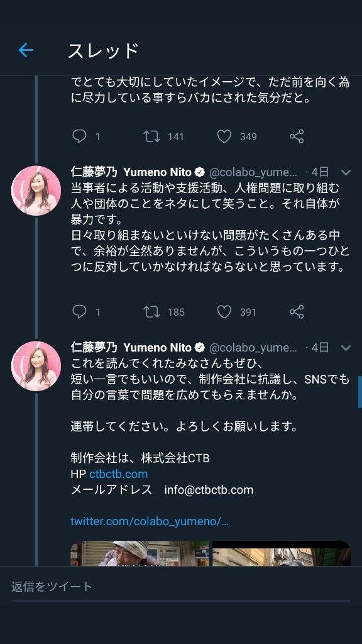This screenshot has width=362, height=644.
Task: Go back using the blue arrow
Action: click(26, 50)
